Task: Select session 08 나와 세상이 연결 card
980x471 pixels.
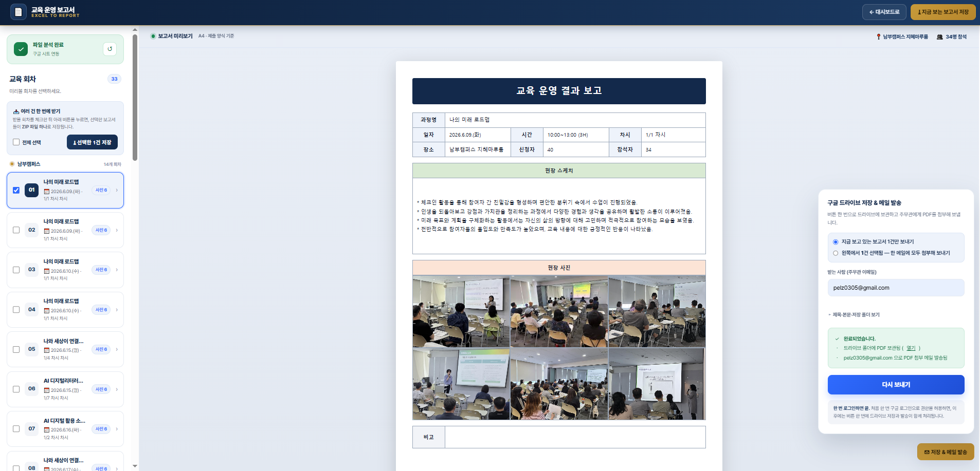Action: [x=65, y=461]
